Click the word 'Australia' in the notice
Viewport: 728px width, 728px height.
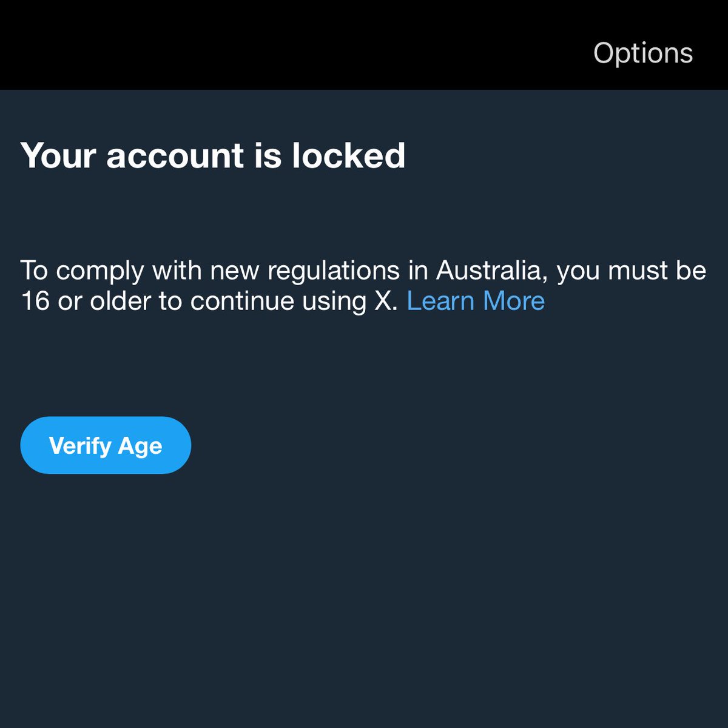coord(492,271)
